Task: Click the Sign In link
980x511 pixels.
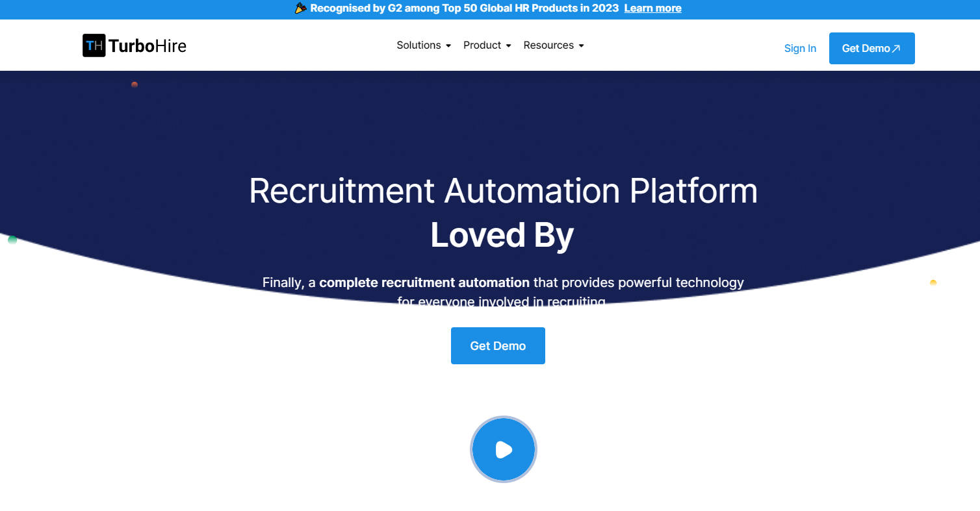Action: click(800, 49)
